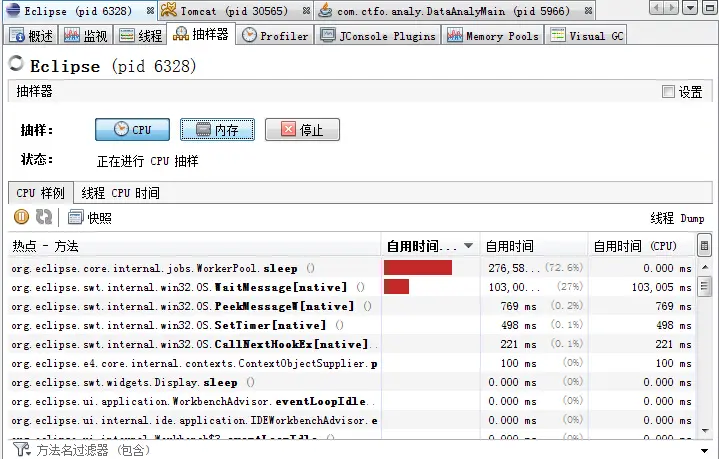
Task: Switch to Eclipse (pid 6328) tab
Action: [78, 11]
